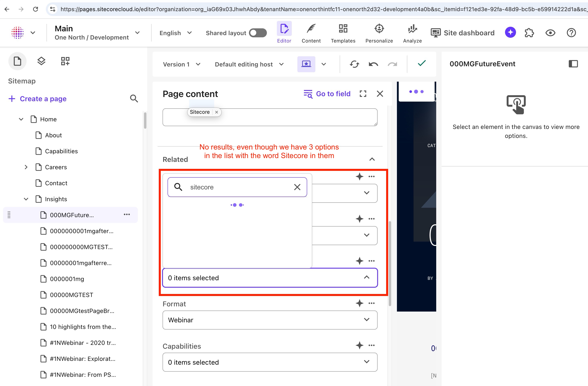
Task: Reload the canvas with refresh icon
Action: point(354,64)
